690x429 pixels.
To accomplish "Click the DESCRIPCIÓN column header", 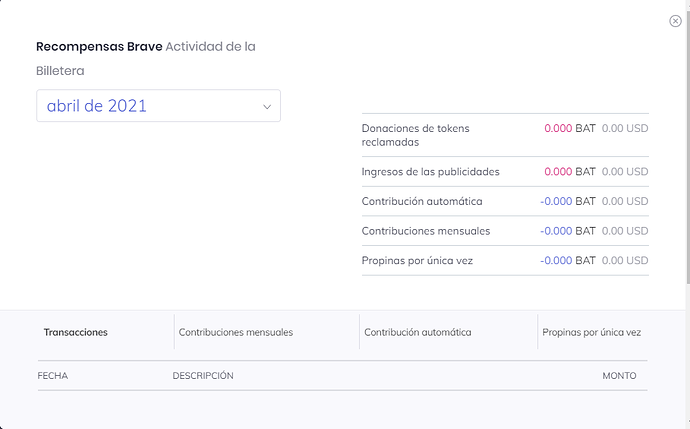I will (x=203, y=376).
